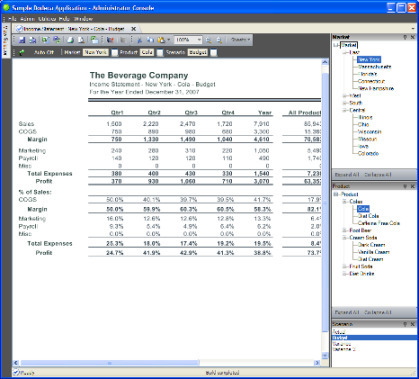Click the zoom icon right of the 100% box
The width and height of the screenshot is (419, 379).
pos(209,40)
